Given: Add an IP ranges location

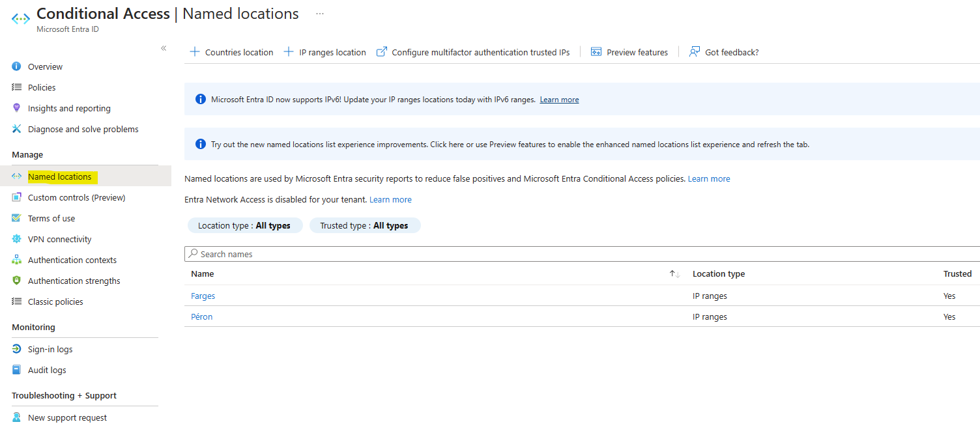Looking at the screenshot, I should [x=325, y=52].
